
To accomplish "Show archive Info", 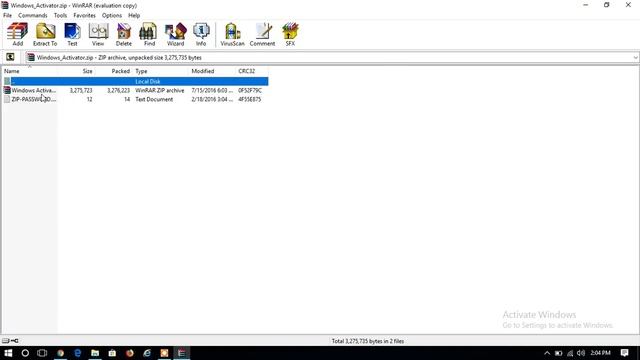I will (201, 34).
